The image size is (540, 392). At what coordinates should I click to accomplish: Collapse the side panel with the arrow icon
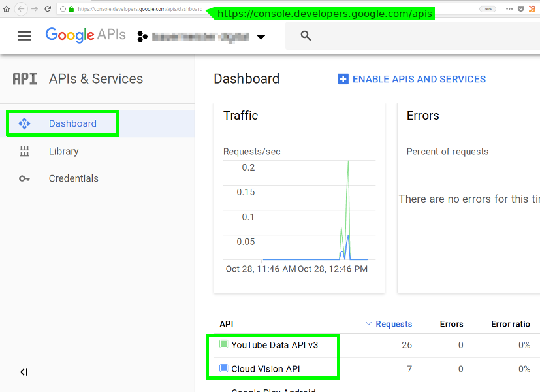point(24,372)
